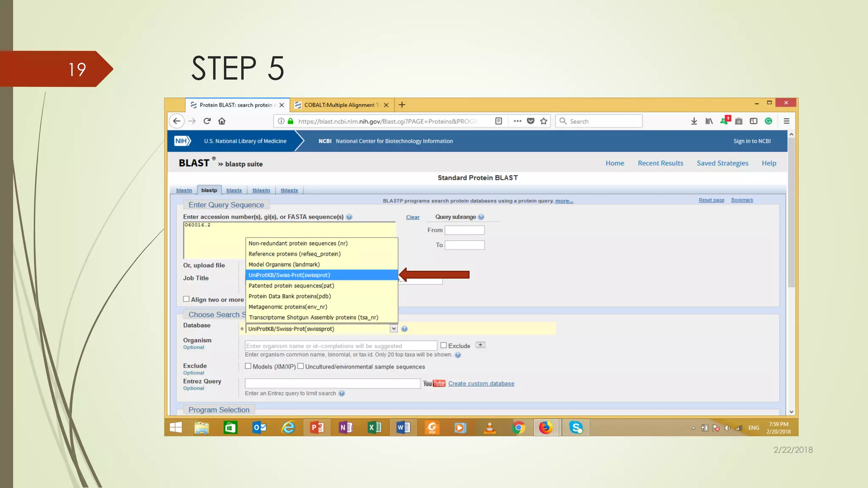Click the browser forward arrow
868x488 pixels.
[192, 121]
